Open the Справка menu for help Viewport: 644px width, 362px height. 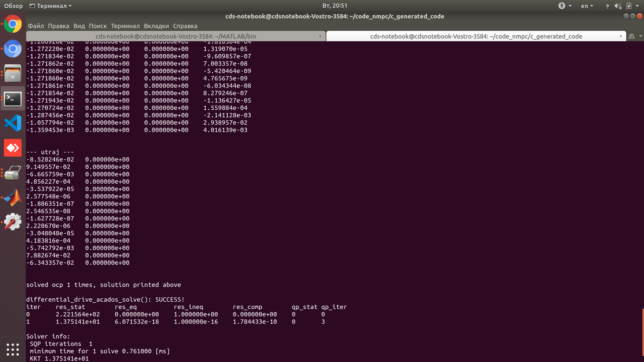coord(185,26)
